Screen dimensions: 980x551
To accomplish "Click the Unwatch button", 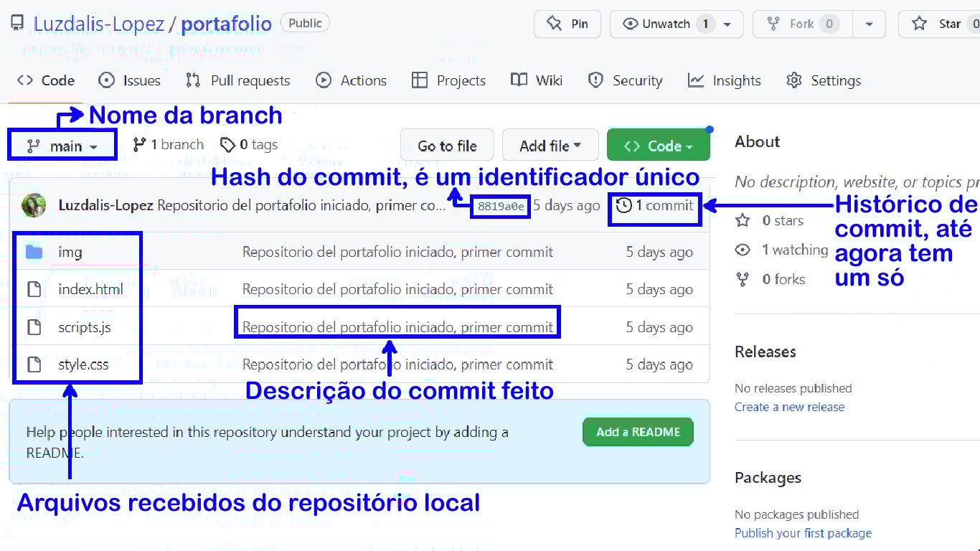I will click(667, 24).
